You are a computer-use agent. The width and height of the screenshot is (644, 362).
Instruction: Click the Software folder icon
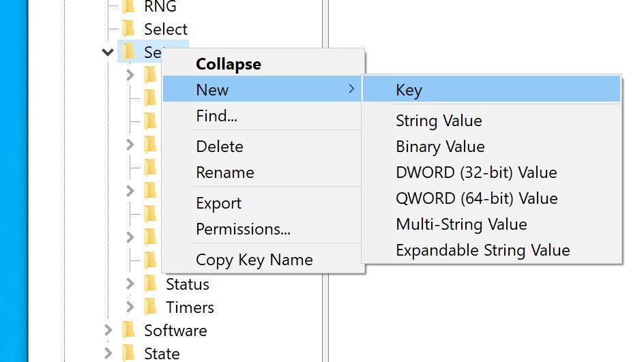click(128, 330)
